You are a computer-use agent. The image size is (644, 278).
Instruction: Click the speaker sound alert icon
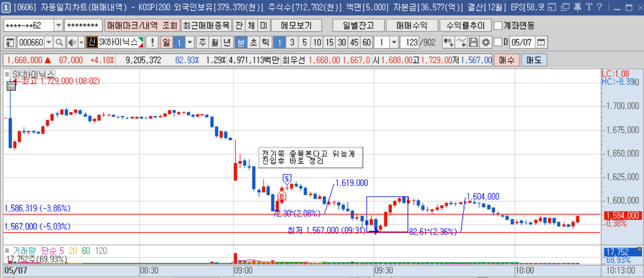(x=72, y=43)
